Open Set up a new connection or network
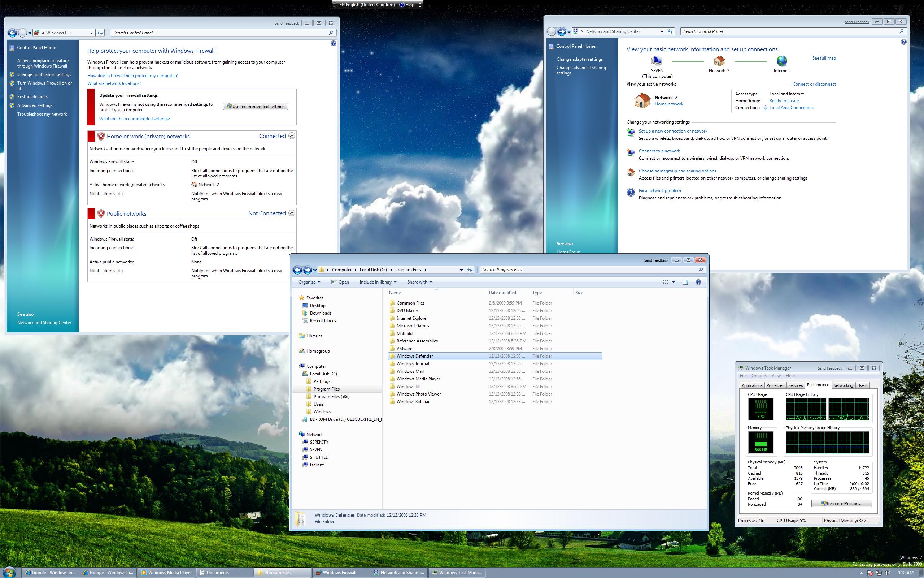The image size is (924, 578). (673, 131)
